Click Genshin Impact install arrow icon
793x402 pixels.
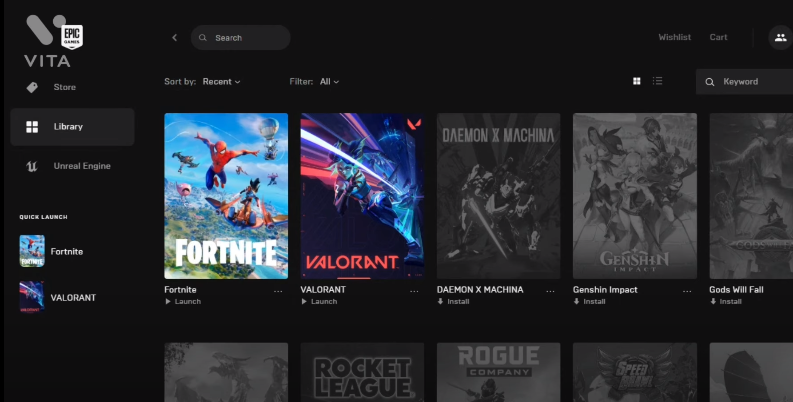(577, 301)
